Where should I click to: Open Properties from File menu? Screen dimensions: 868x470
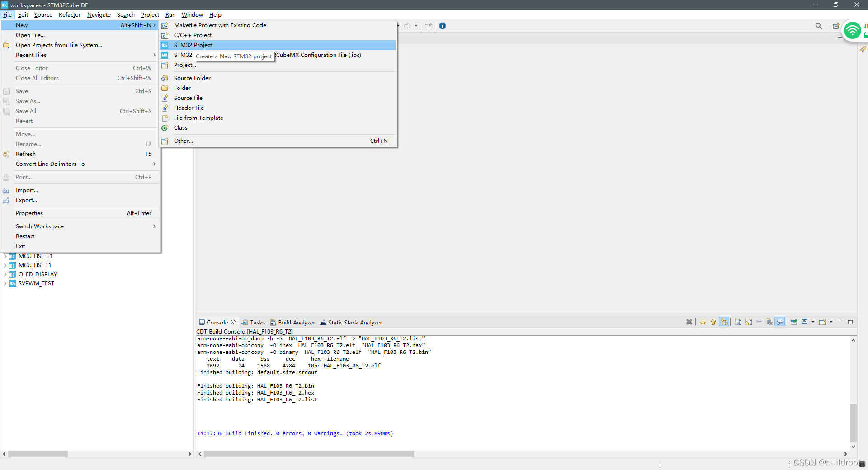[x=80, y=213]
